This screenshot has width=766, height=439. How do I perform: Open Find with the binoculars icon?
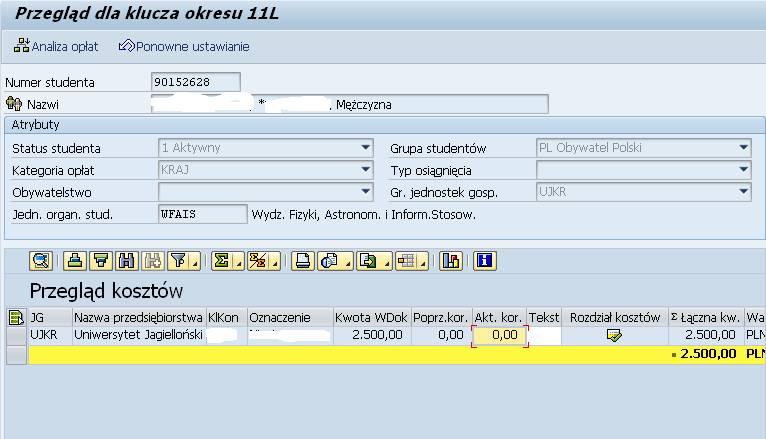(127, 261)
